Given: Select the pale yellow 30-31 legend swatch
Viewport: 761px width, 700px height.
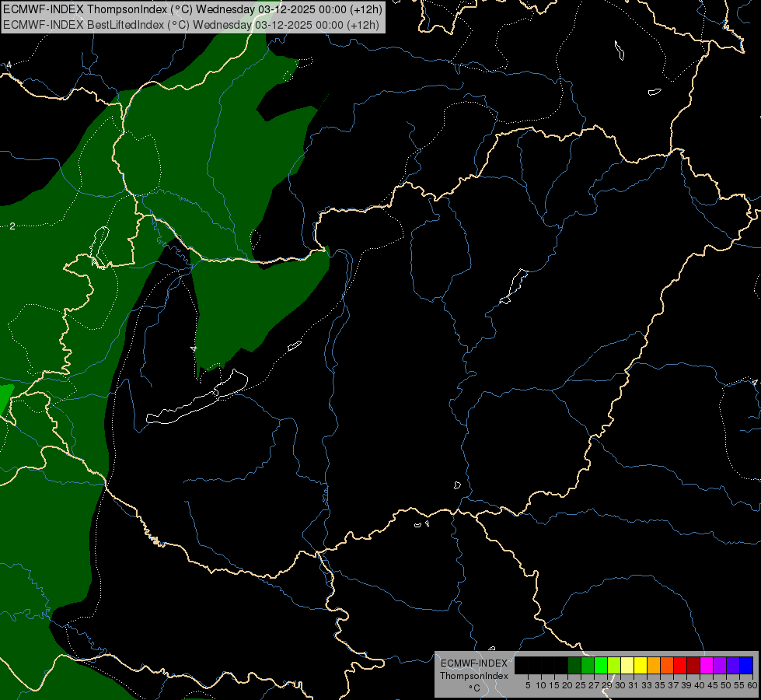Looking at the screenshot, I should pyautogui.click(x=627, y=665).
